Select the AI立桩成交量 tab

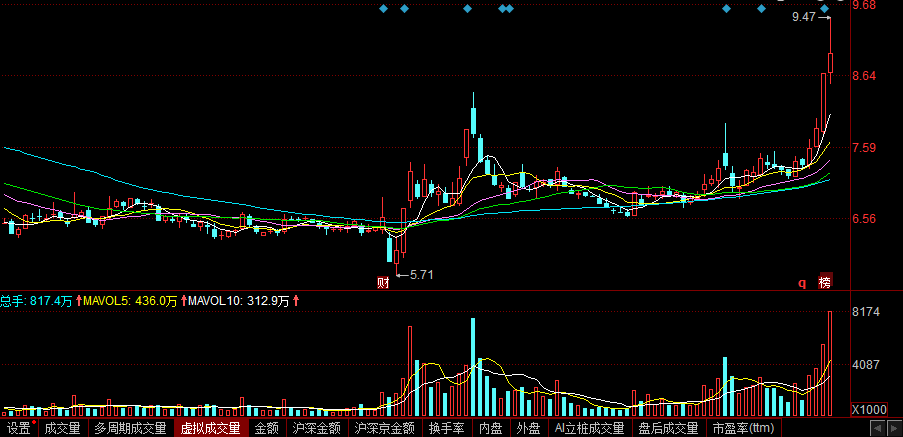[x=590, y=428]
